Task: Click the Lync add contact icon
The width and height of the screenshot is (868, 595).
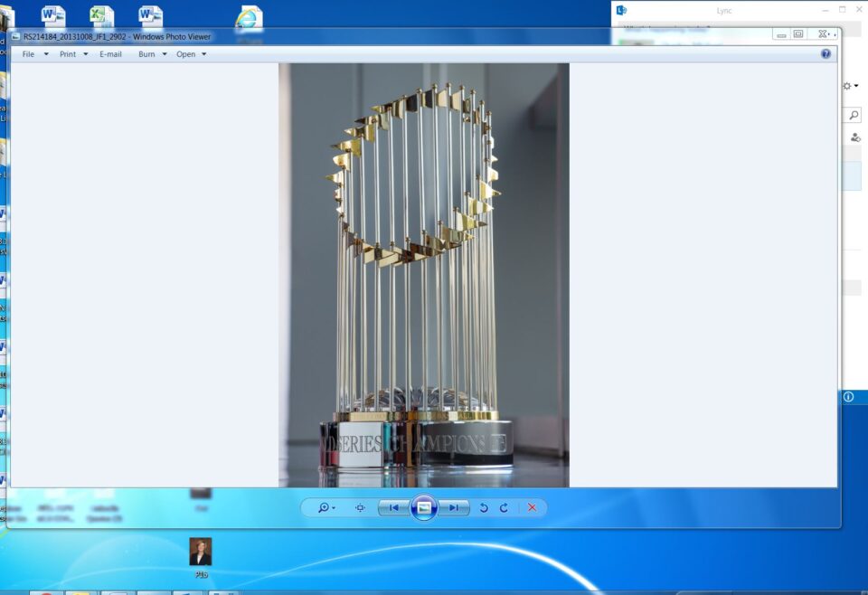Action: click(x=856, y=137)
